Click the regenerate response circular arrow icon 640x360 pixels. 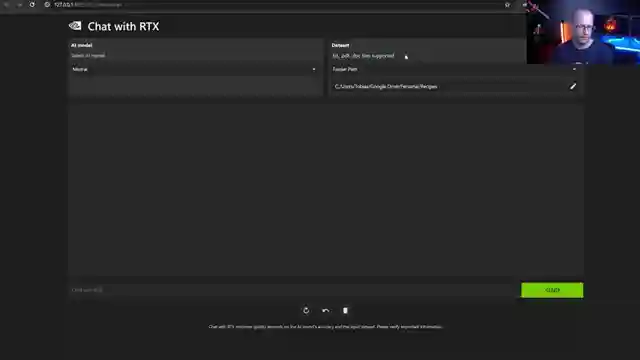(x=306, y=311)
